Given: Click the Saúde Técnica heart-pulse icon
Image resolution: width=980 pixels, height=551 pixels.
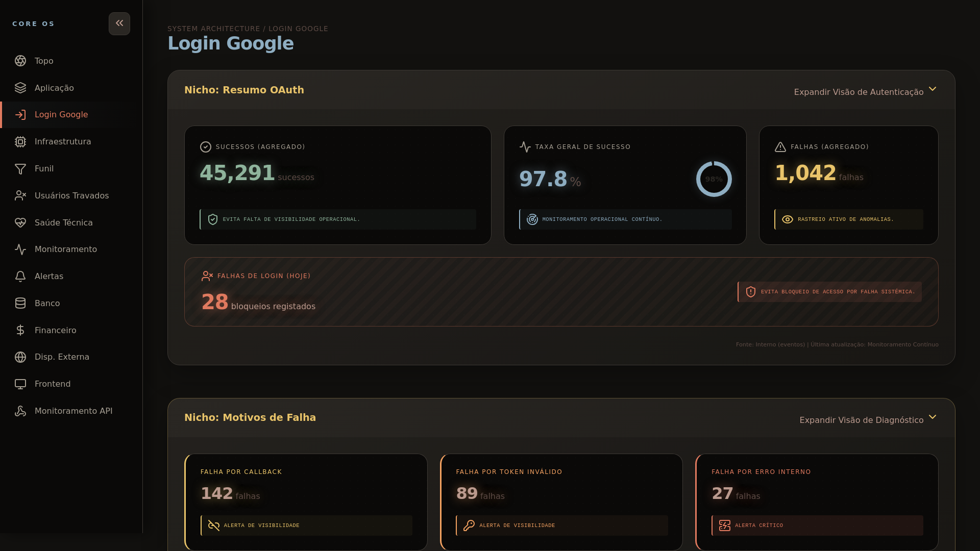Looking at the screenshot, I should click(20, 222).
